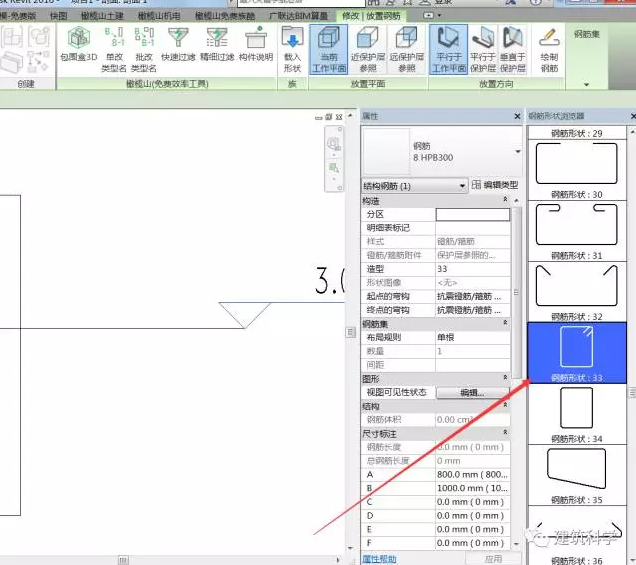Click the drawing view horizontal scrollbar thumb

coord(123,560)
